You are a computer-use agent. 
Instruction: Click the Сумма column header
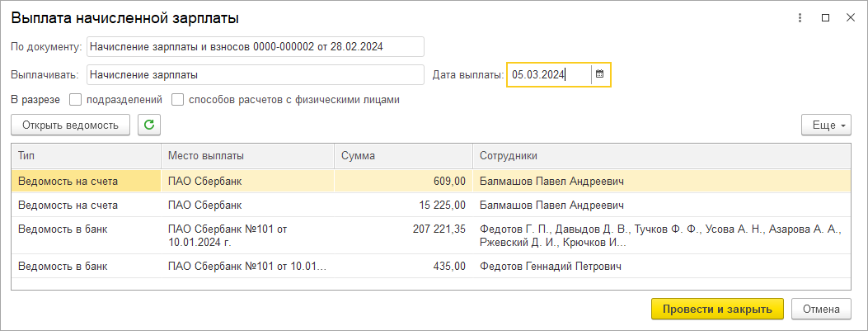tap(404, 156)
